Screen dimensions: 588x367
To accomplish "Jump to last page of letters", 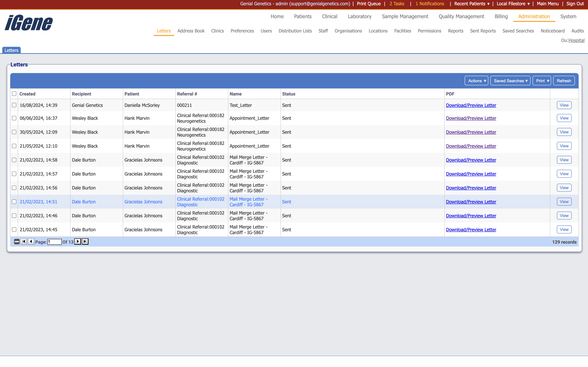I will pyautogui.click(x=85, y=241).
